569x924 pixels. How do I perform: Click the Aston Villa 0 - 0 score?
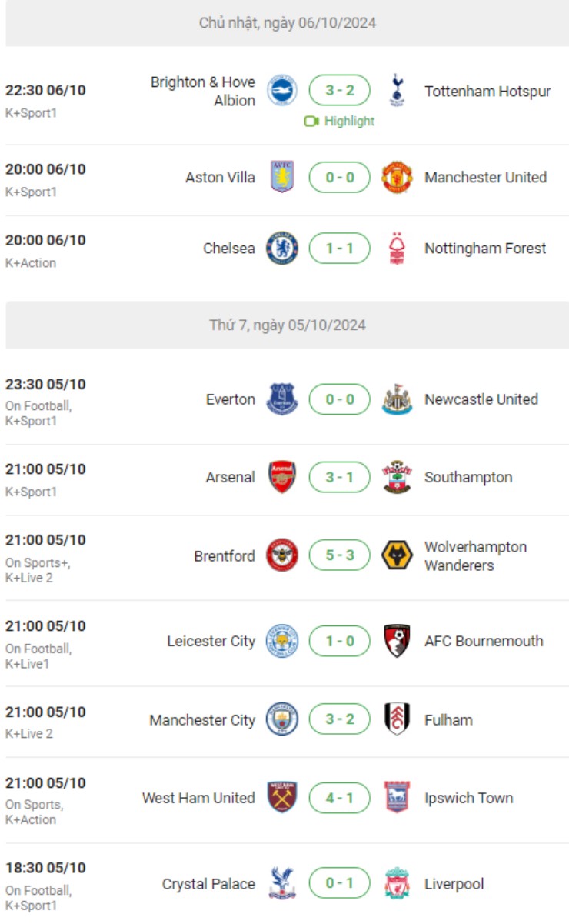click(x=339, y=177)
